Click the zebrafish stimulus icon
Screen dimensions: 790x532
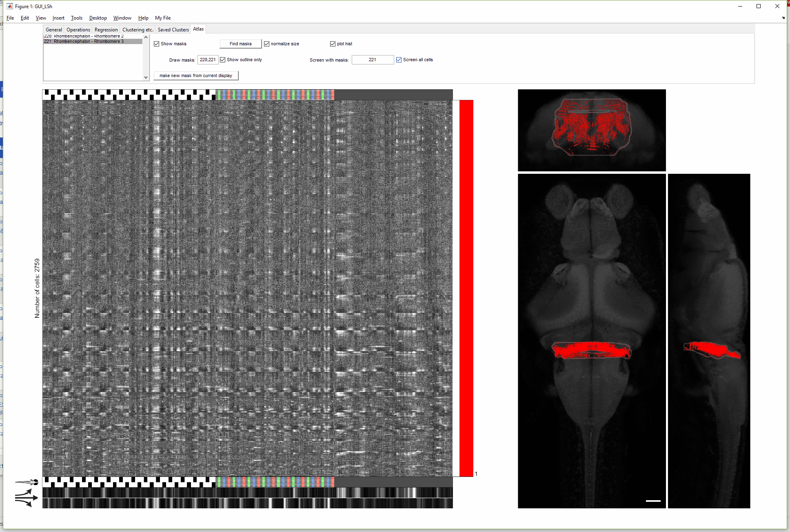tap(27, 482)
